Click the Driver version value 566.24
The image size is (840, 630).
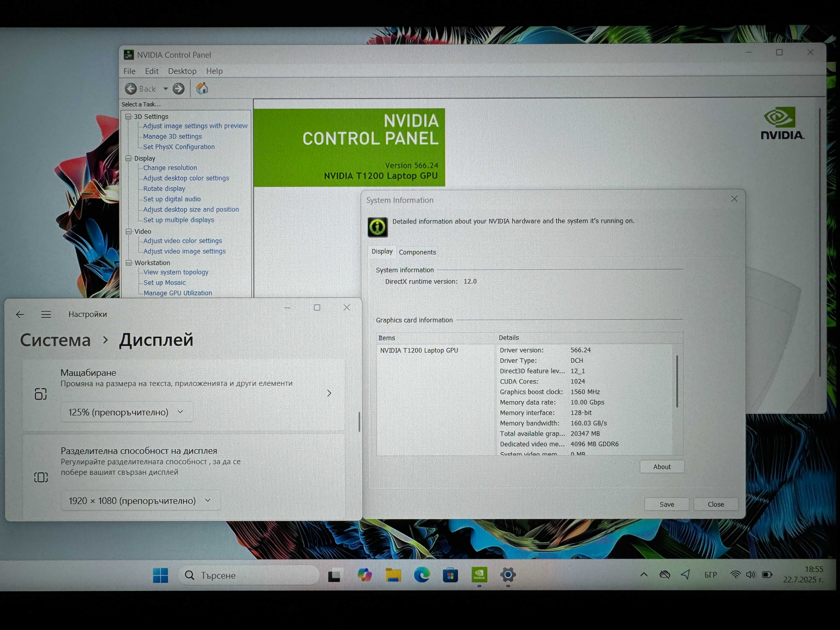(x=581, y=350)
